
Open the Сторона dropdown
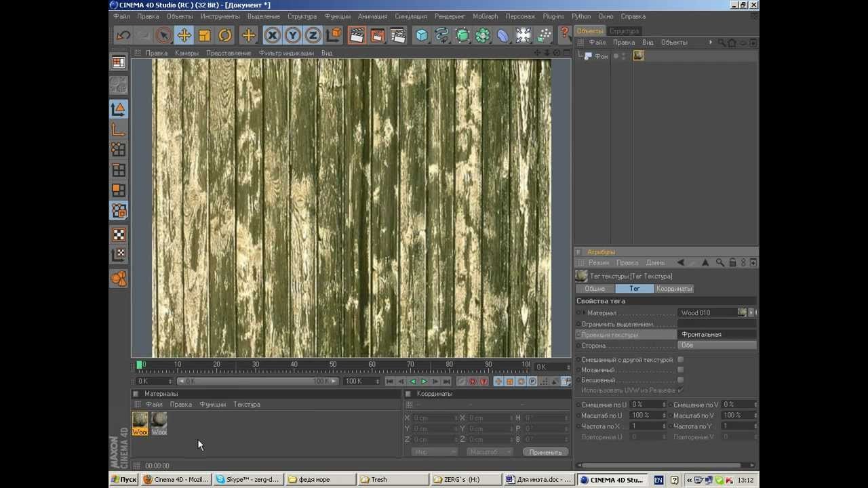coord(717,346)
